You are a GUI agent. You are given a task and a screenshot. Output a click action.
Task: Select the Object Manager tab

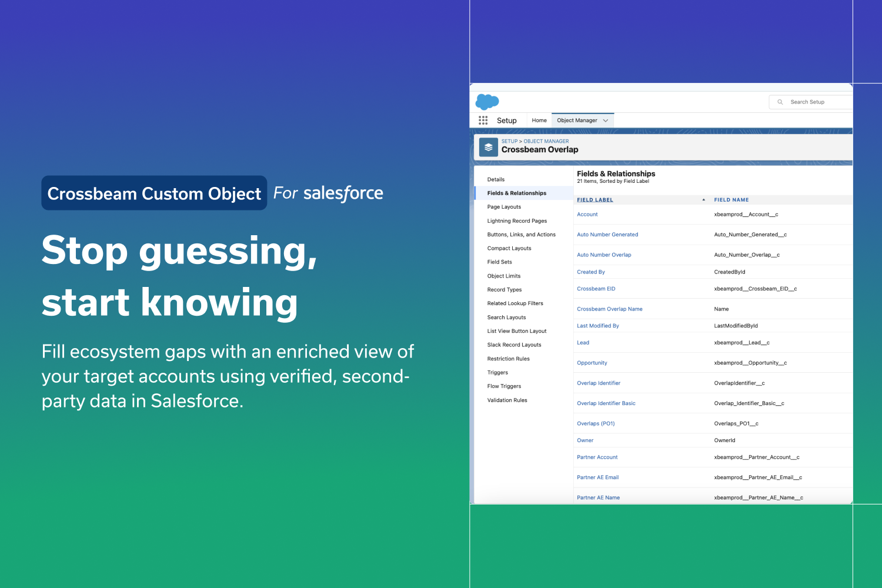(577, 121)
